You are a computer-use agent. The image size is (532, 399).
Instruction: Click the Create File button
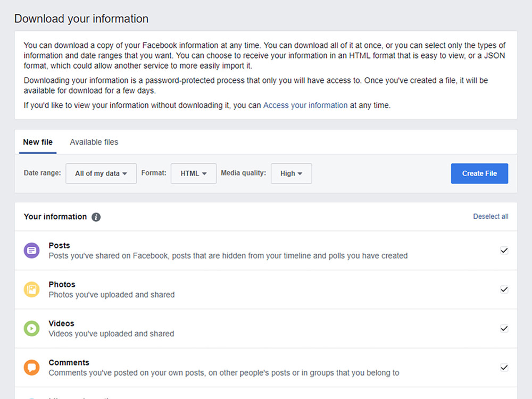[479, 173]
